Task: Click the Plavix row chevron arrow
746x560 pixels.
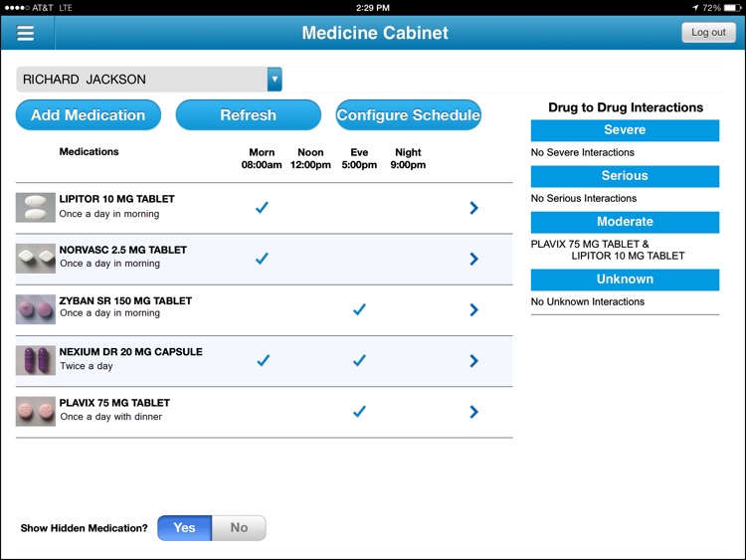Action: point(473,412)
